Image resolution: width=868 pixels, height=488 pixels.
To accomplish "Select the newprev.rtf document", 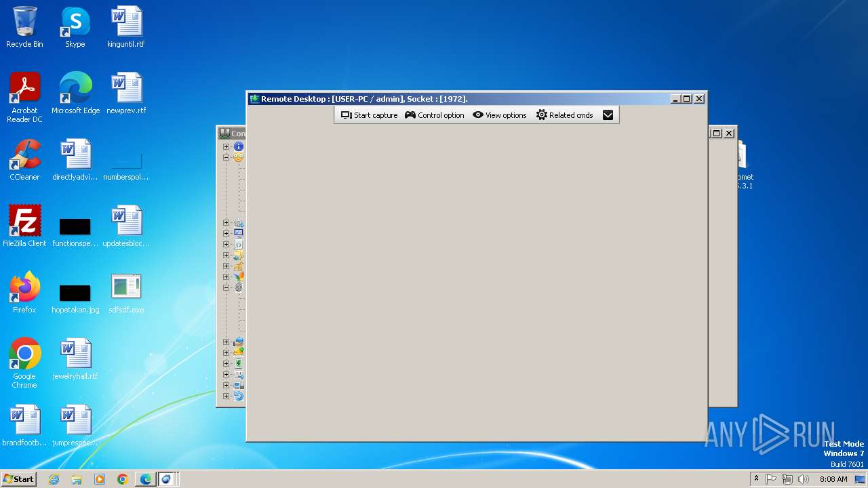I will [x=126, y=94].
